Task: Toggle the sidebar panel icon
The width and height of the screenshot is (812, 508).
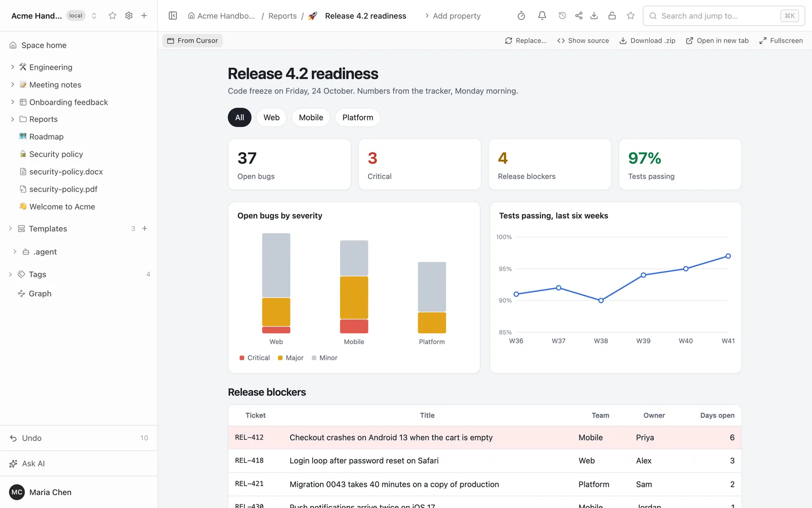Action: 173,16
